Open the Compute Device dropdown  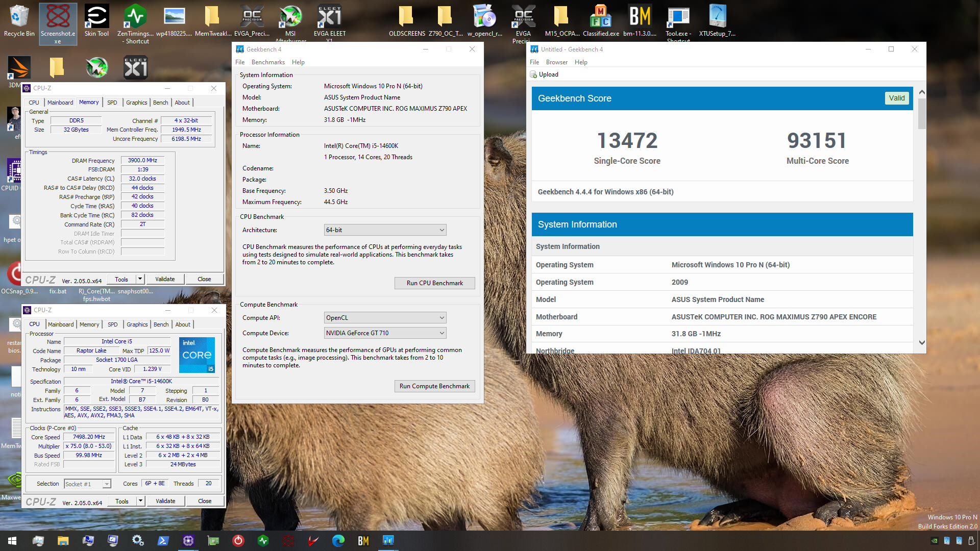point(385,333)
